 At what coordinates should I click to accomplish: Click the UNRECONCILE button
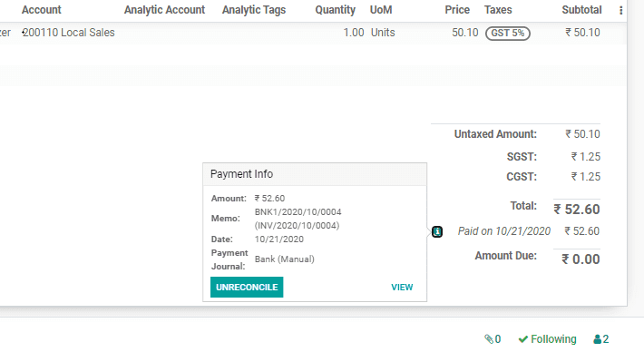click(x=247, y=287)
